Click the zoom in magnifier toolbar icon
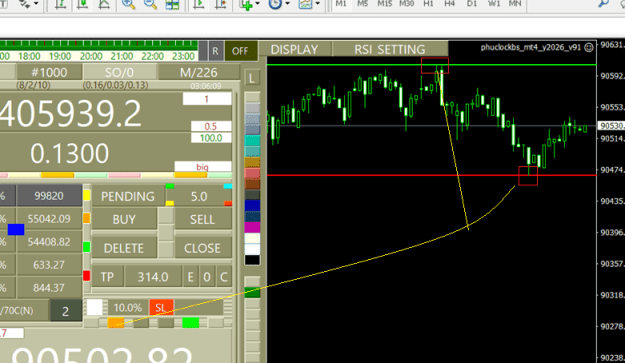 (128, 4)
